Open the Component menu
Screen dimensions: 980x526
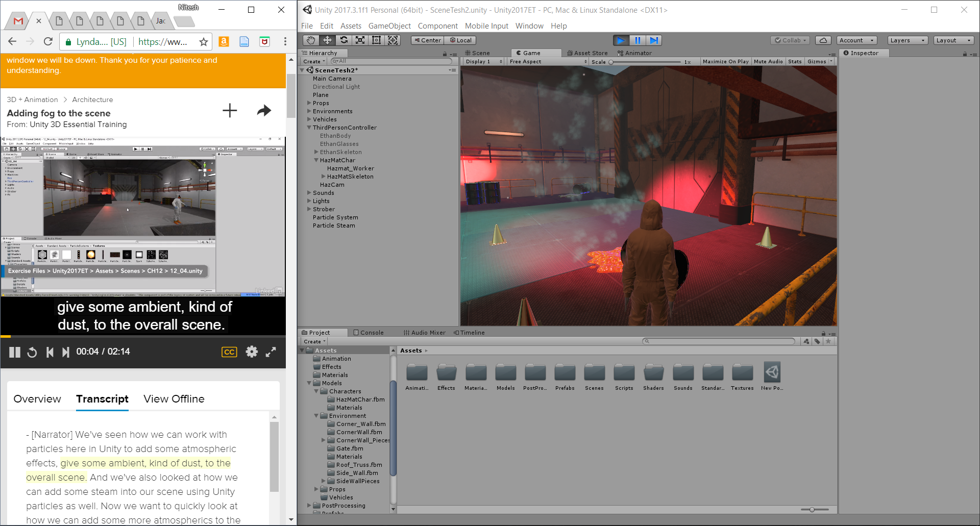coord(437,26)
